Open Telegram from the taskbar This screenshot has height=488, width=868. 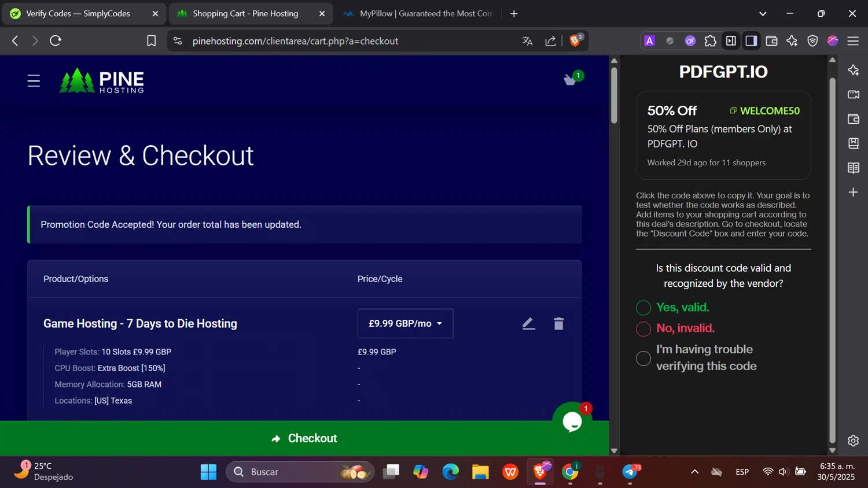click(x=630, y=472)
